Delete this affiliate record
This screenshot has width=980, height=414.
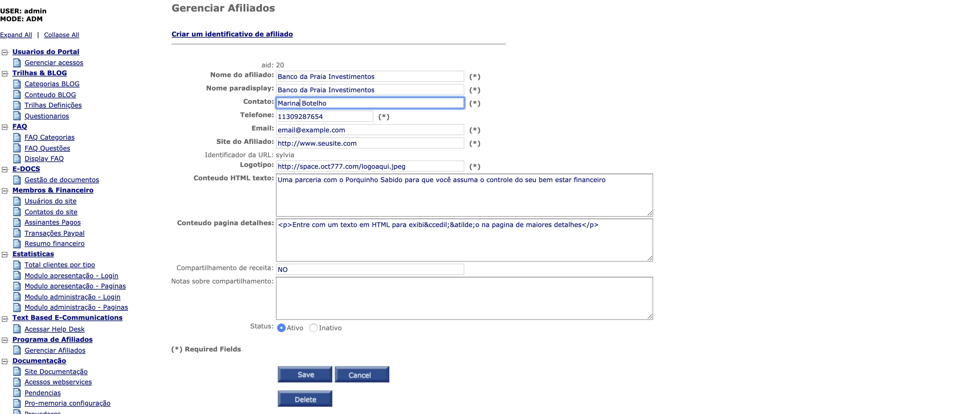(x=305, y=399)
